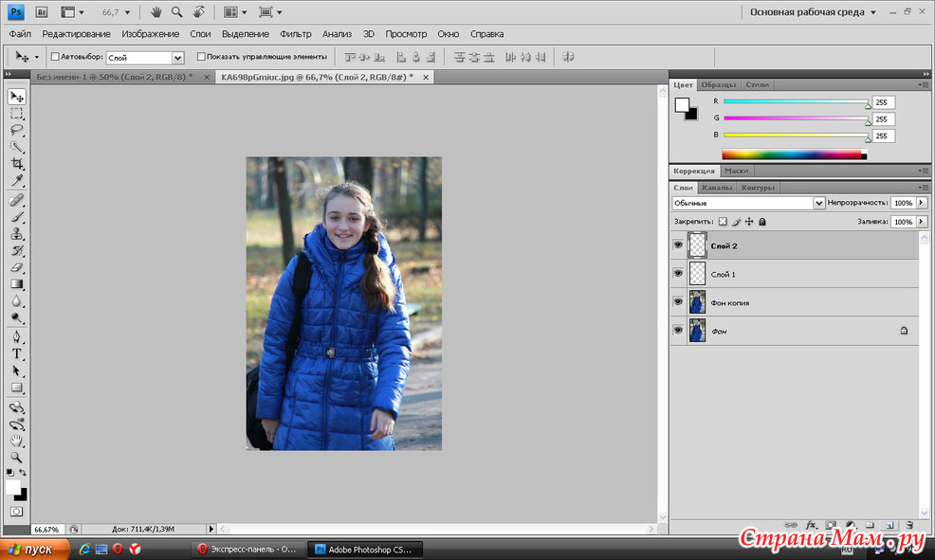Delete layer using the trash icon
The height and width of the screenshot is (560, 935).
[908, 524]
